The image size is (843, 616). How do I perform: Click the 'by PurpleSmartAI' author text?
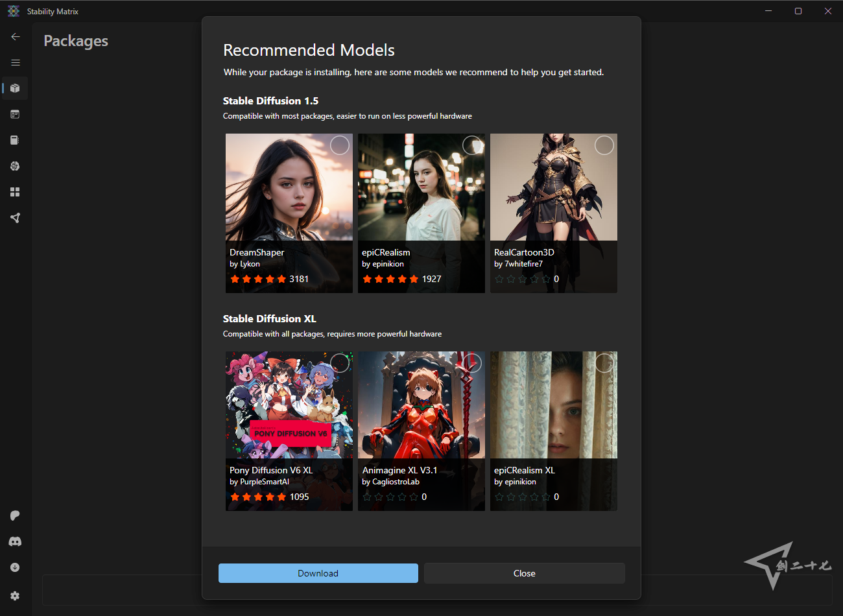[x=259, y=482]
